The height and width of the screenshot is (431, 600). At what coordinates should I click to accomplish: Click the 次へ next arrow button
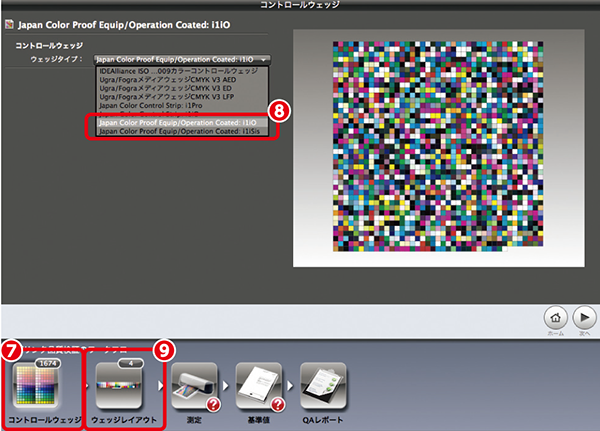click(584, 318)
